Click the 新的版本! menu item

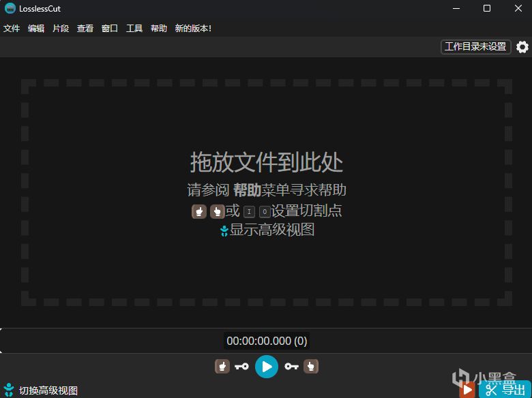(x=193, y=29)
